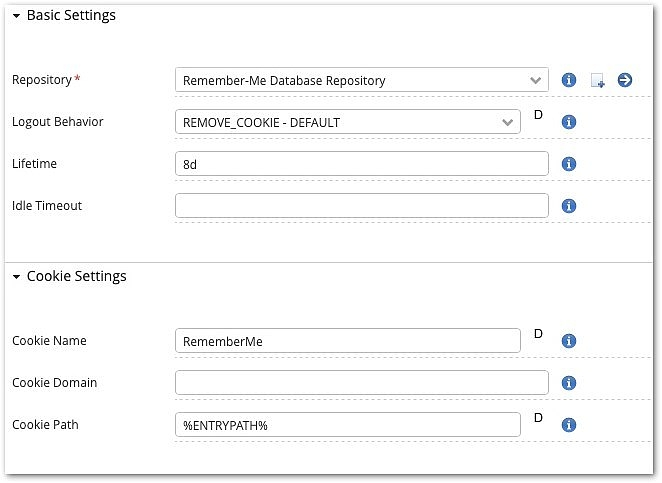
Task: Click the info icon for Repository
Action: tap(569, 80)
